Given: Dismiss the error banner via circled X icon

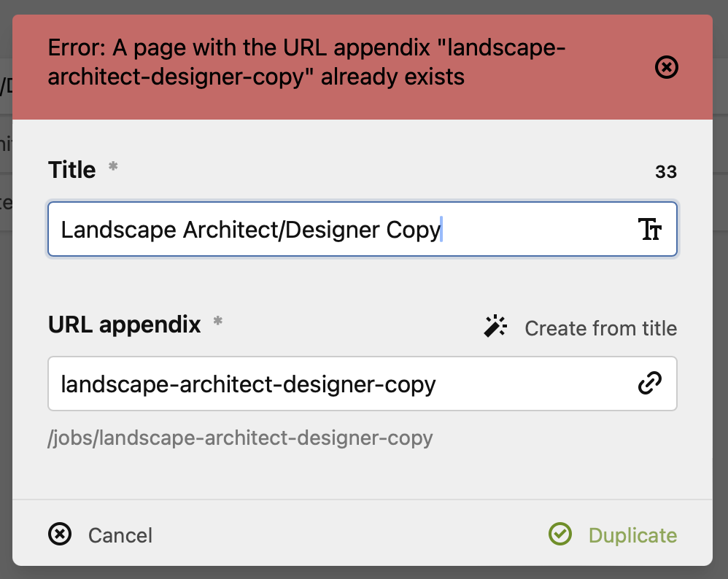Looking at the screenshot, I should (x=665, y=67).
